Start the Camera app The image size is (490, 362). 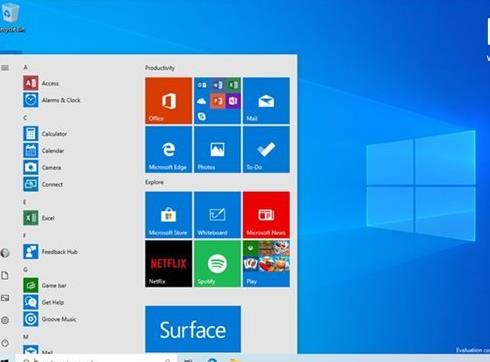pos(43,167)
